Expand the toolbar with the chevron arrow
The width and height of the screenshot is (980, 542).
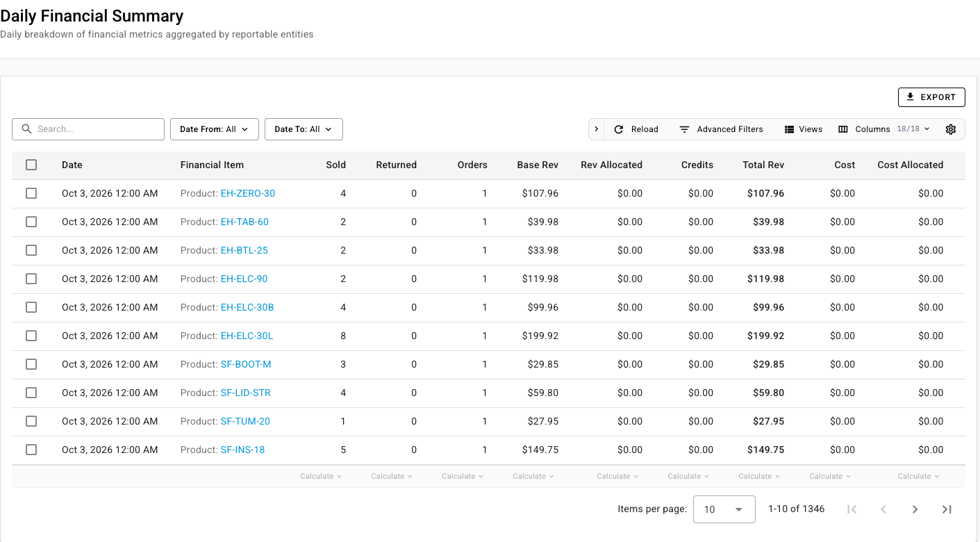click(596, 129)
